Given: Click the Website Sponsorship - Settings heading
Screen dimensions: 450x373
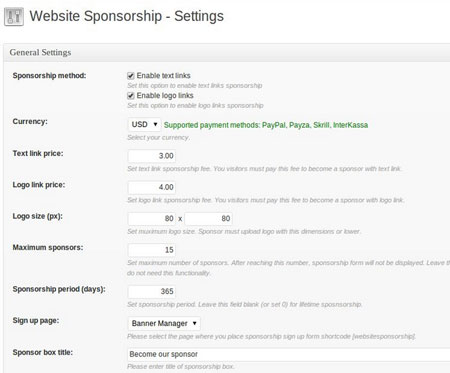Looking at the screenshot, I should pos(127,16).
